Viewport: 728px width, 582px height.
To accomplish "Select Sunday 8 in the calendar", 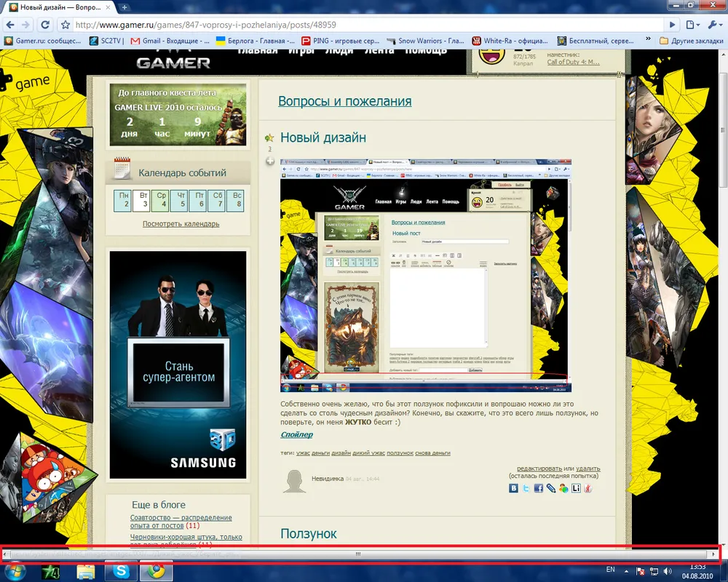I will click(x=235, y=201).
